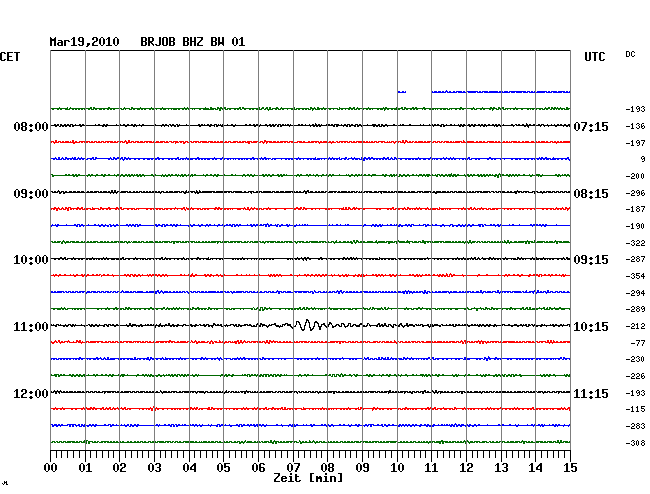
Task: Select DC value "-190"
Action: pos(635,226)
